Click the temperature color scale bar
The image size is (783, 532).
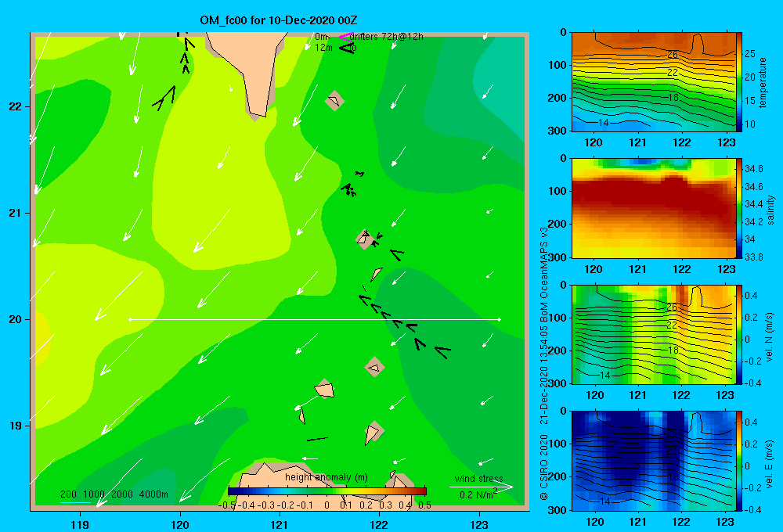[739, 82]
